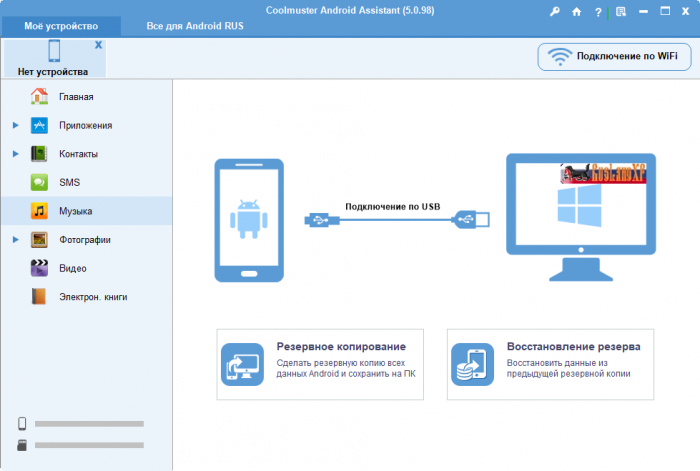
Task: Select the phone device icon above Нет устройства
Action: (x=54, y=51)
